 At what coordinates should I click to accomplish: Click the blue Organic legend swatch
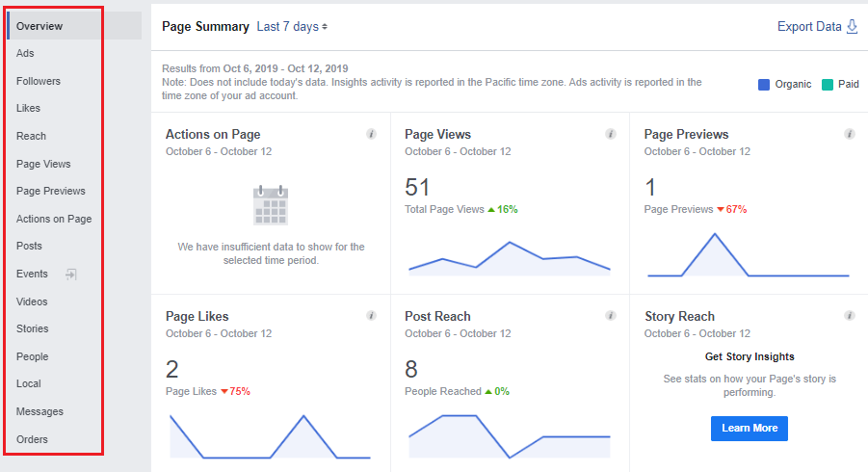tap(764, 85)
